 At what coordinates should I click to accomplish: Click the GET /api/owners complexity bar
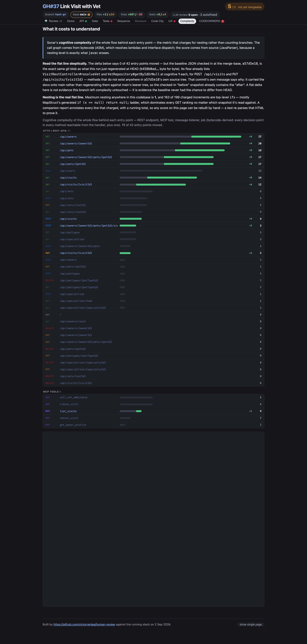[x=180, y=137]
